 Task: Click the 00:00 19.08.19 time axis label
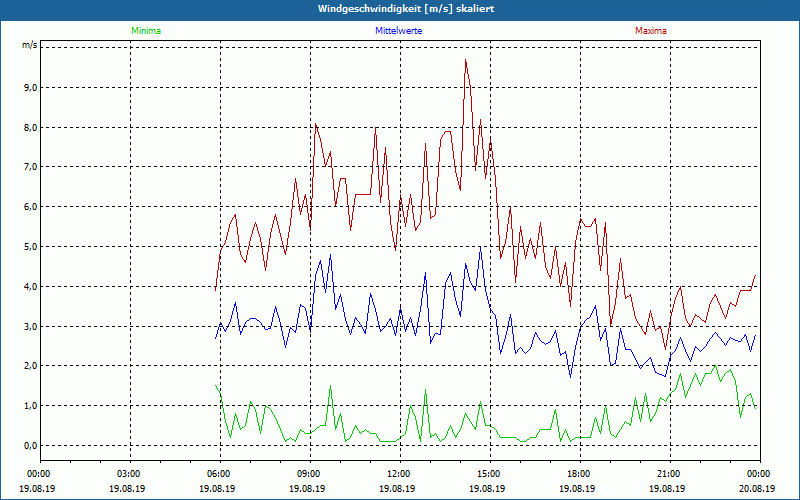(x=38, y=481)
